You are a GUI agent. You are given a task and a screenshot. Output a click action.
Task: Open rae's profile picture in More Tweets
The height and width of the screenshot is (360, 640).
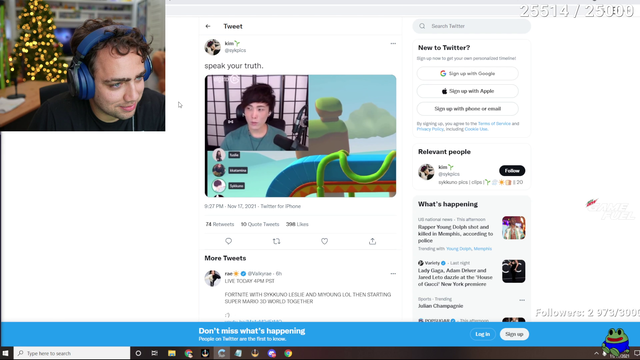coord(213,278)
